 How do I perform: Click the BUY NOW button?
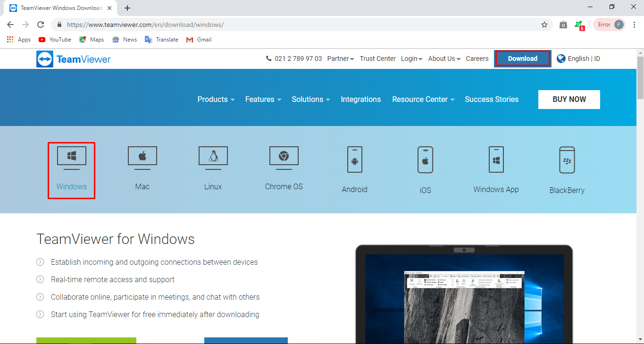(x=569, y=100)
